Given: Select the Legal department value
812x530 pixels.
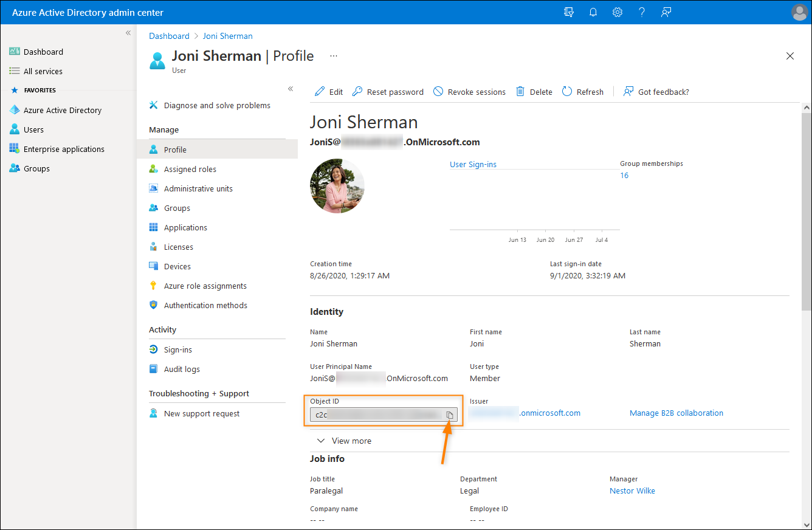Looking at the screenshot, I should (x=469, y=490).
